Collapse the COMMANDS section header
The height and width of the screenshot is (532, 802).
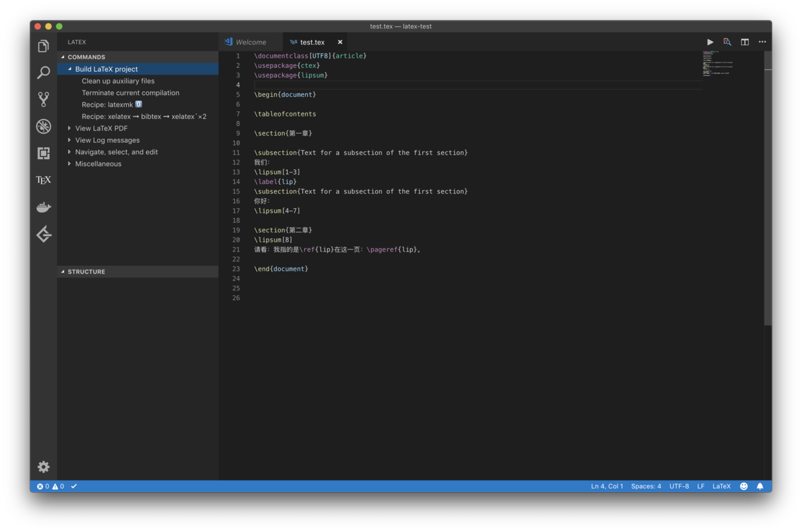coord(87,57)
